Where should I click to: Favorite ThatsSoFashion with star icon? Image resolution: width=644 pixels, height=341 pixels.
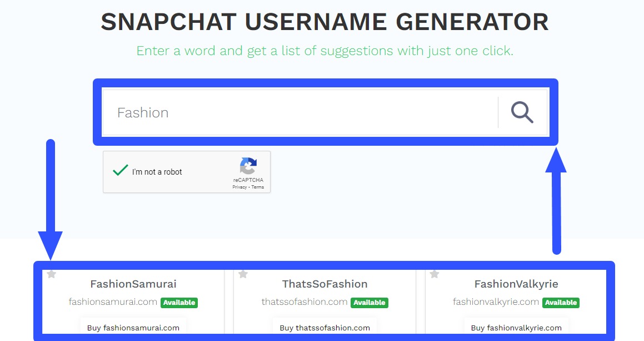pos(243,274)
